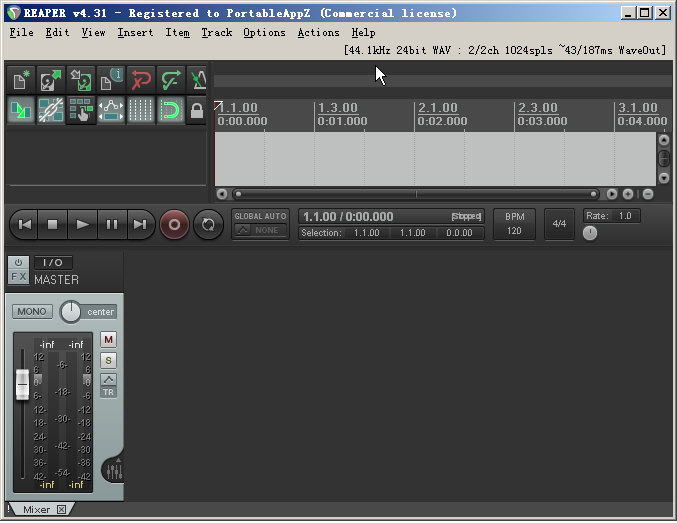Click the Play transport button
Image resolution: width=677 pixels, height=523 pixels.
(82, 225)
